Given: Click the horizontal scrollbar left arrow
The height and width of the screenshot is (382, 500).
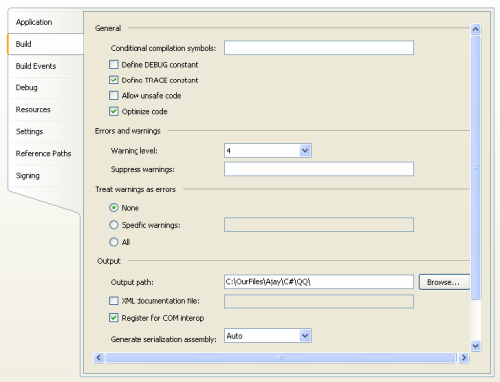Looking at the screenshot, I should (x=99, y=358).
